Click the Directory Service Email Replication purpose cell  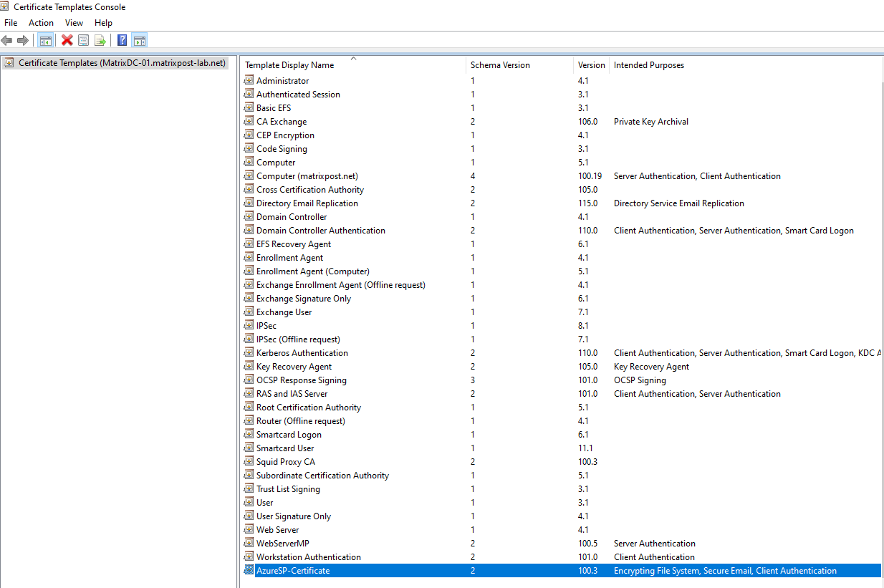(x=679, y=203)
